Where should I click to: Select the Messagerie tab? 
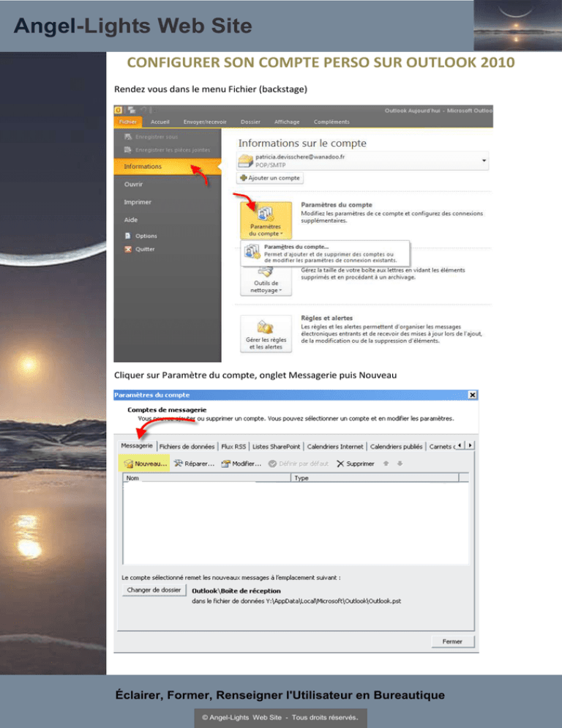[137, 446]
